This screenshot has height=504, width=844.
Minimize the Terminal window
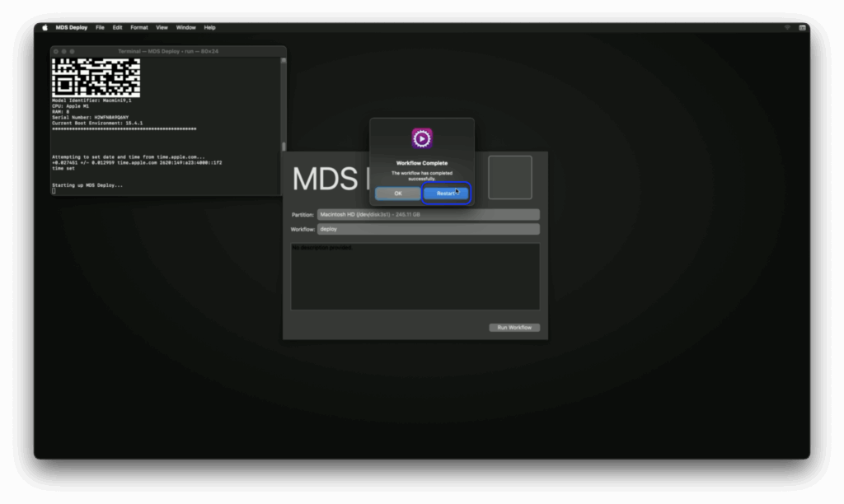click(64, 52)
